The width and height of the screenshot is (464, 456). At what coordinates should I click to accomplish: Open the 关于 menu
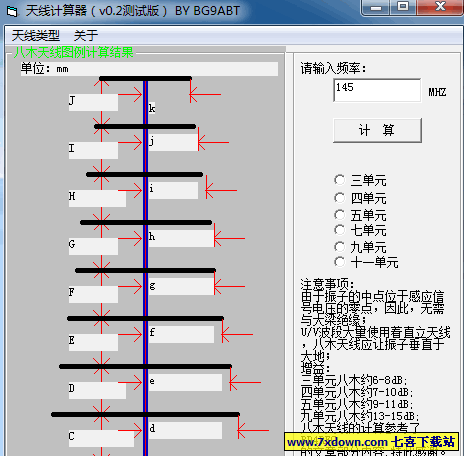coord(86,35)
